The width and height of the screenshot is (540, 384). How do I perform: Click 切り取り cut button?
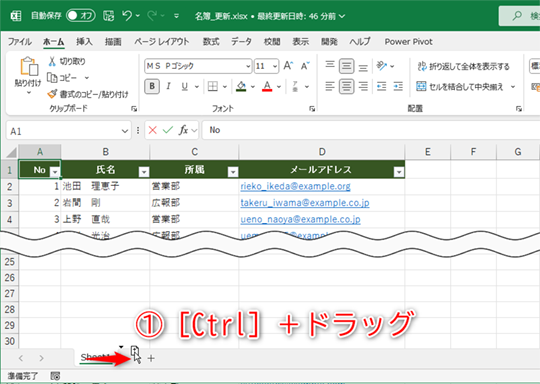click(x=67, y=61)
